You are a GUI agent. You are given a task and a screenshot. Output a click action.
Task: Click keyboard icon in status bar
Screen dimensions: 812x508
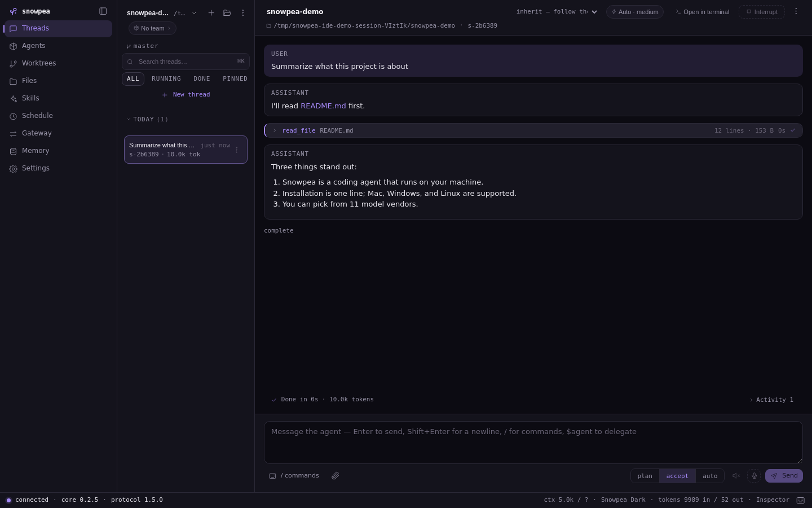point(800,500)
